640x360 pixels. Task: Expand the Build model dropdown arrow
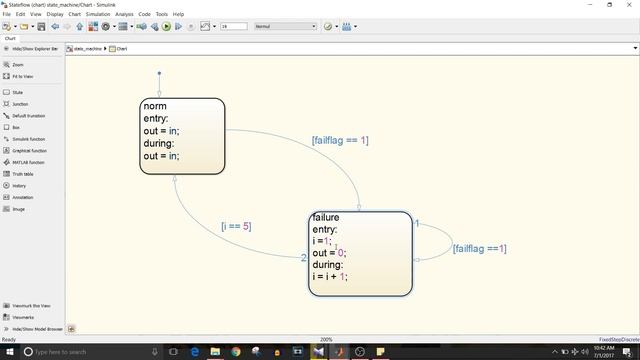point(356,27)
